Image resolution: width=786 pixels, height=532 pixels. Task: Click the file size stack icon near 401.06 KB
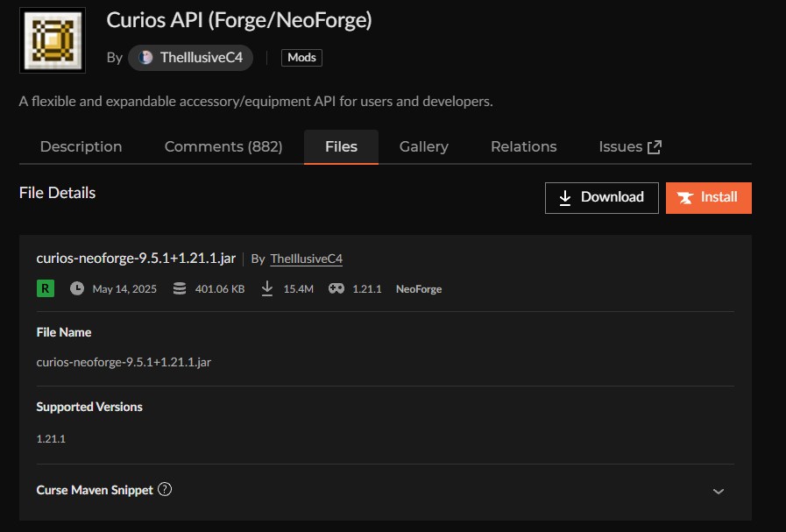pos(180,287)
